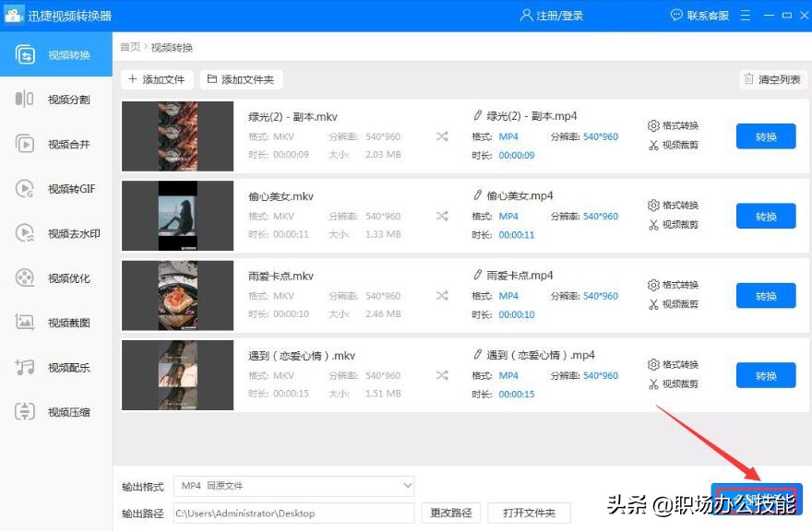Click the thumbnail of 遇到(恋爱心情).mkv
The width and height of the screenshot is (812, 531).
pyautogui.click(x=177, y=375)
